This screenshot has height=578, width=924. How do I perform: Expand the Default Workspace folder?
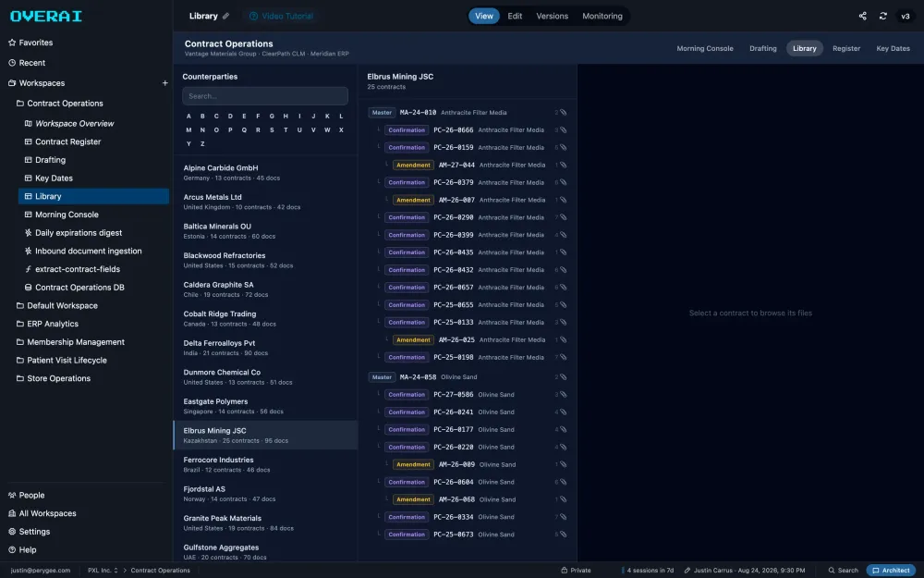[x=57, y=305]
